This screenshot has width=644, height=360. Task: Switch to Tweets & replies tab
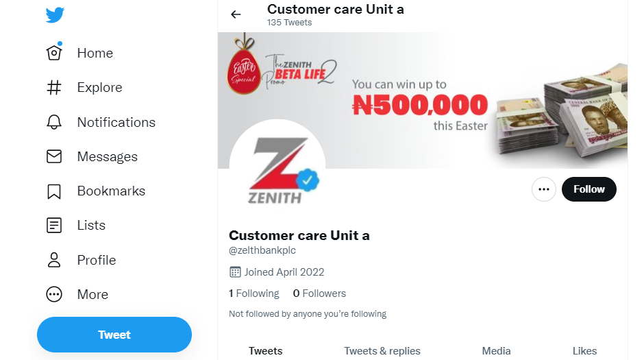point(382,350)
